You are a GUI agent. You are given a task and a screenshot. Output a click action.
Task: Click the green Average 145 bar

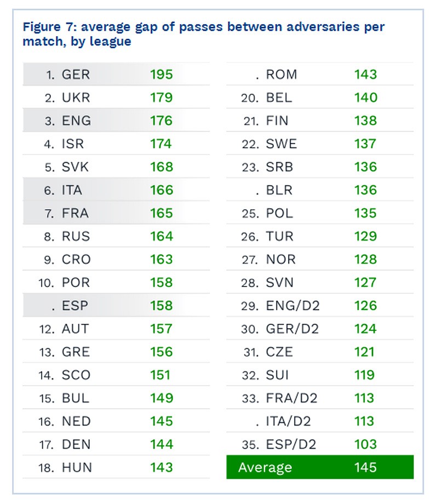[x=320, y=467]
